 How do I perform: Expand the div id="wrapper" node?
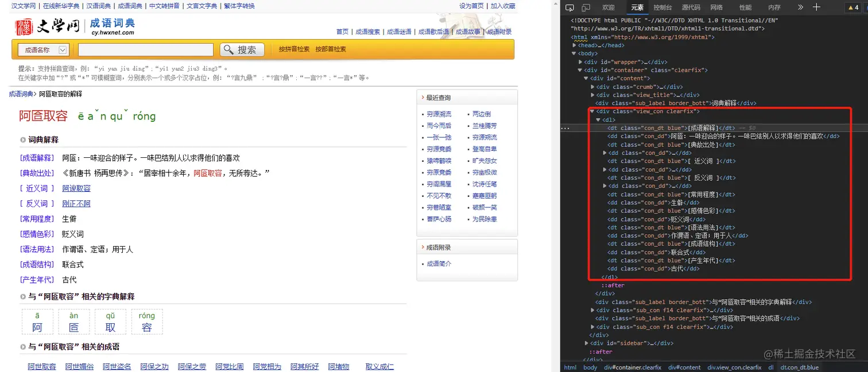click(x=580, y=62)
